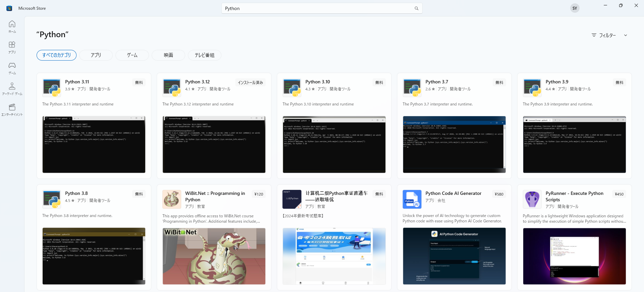Click the ¥580 price button
Image resolution: width=644 pixels, height=292 pixels.
(x=499, y=194)
